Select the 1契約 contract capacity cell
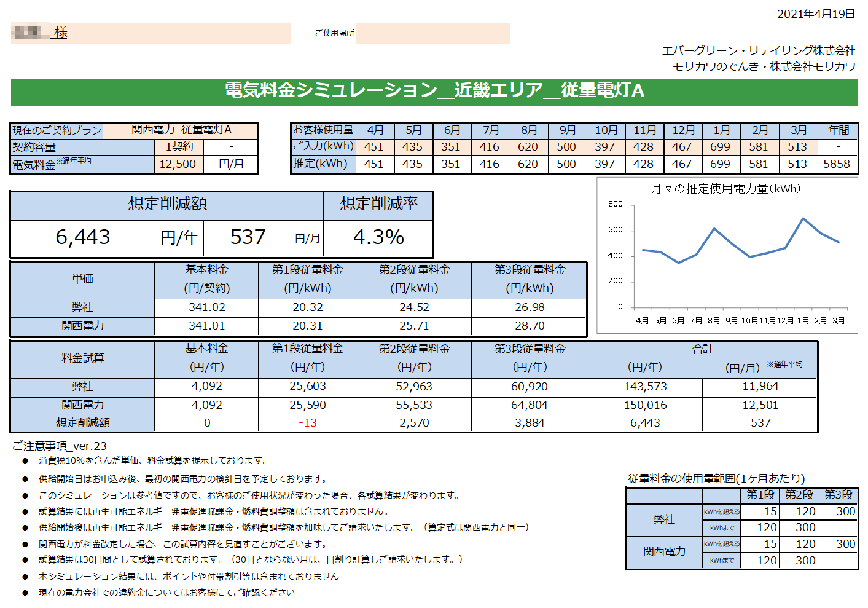 point(179,147)
